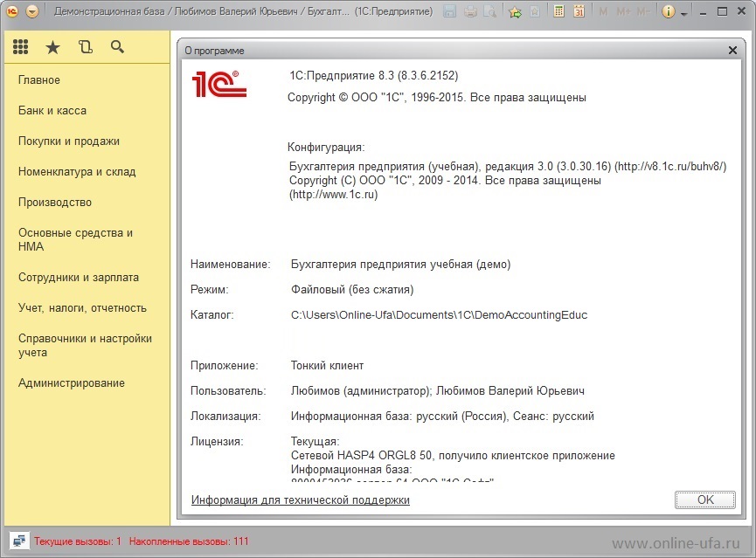Open the Администрирование section

(x=72, y=383)
